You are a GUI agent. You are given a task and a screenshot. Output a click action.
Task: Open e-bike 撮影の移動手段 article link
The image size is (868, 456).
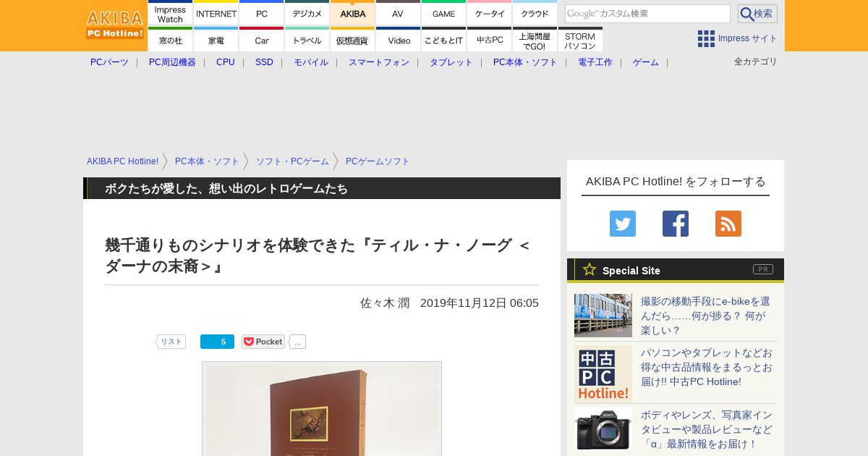(x=706, y=316)
